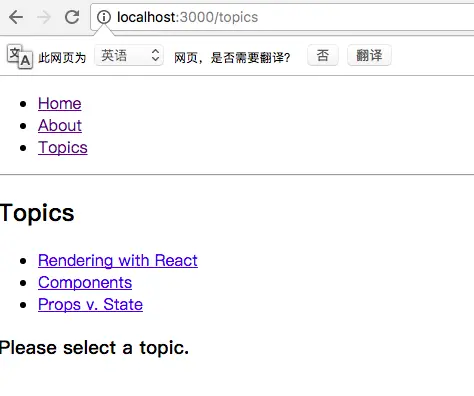Select the Components topic link
The width and height of the screenshot is (474, 396).
click(x=85, y=283)
